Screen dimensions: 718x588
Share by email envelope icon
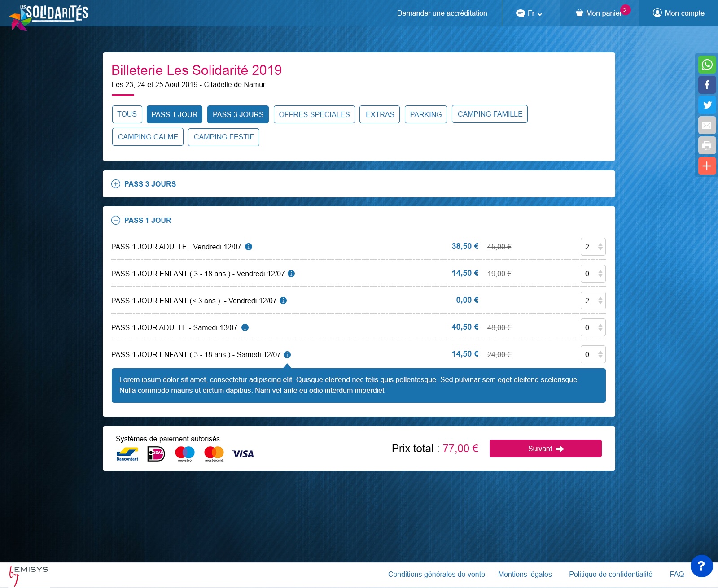pyautogui.click(x=707, y=125)
